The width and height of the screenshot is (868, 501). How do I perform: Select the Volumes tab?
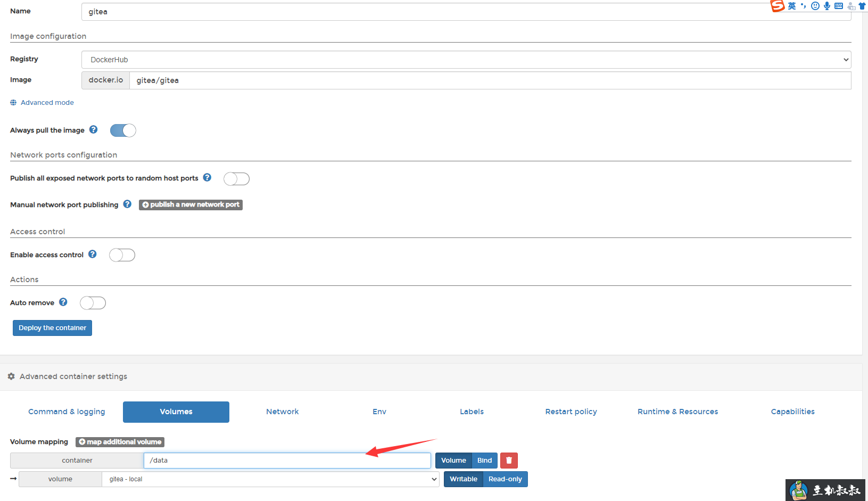coord(176,412)
